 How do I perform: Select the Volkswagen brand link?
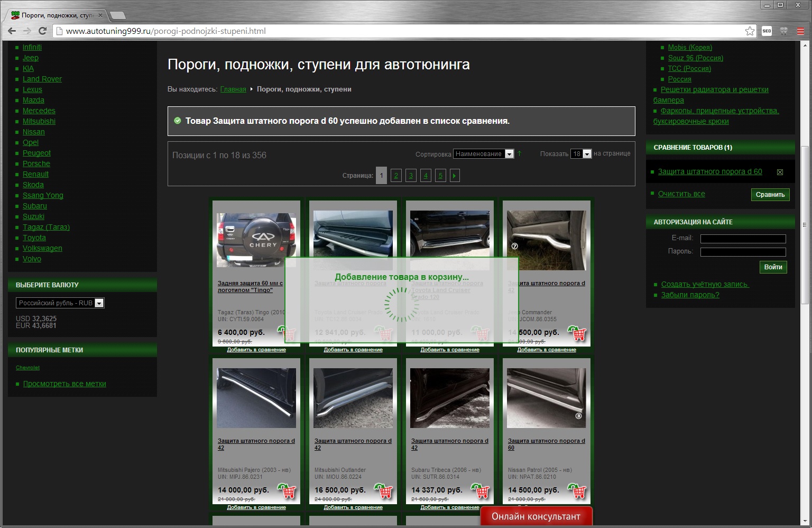coord(42,248)
